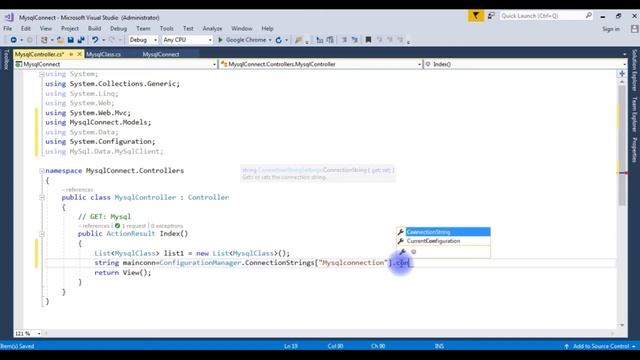
Task: Click the Quick Launch magnifier icon
Action: [588, 16]
